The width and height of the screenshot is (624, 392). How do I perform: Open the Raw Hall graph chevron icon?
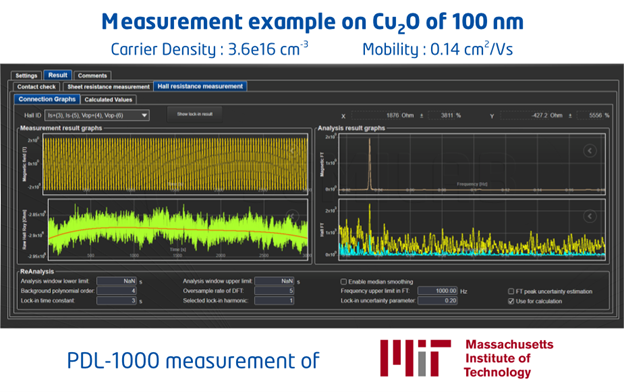(293, 216)
